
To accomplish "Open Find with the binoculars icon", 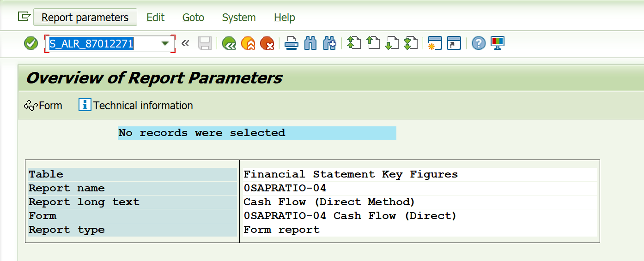I will tap(310, 44).
